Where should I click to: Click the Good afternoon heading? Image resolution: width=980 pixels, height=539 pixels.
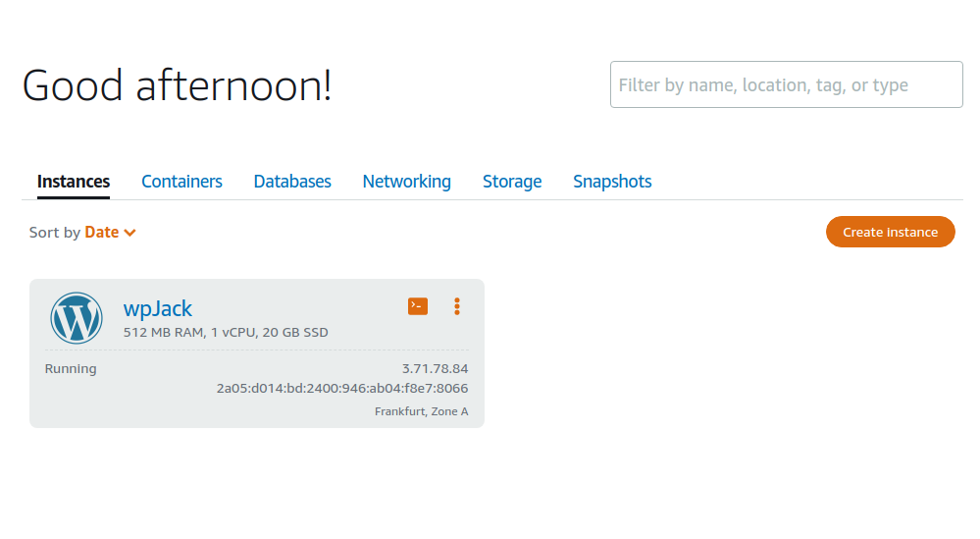177,85
